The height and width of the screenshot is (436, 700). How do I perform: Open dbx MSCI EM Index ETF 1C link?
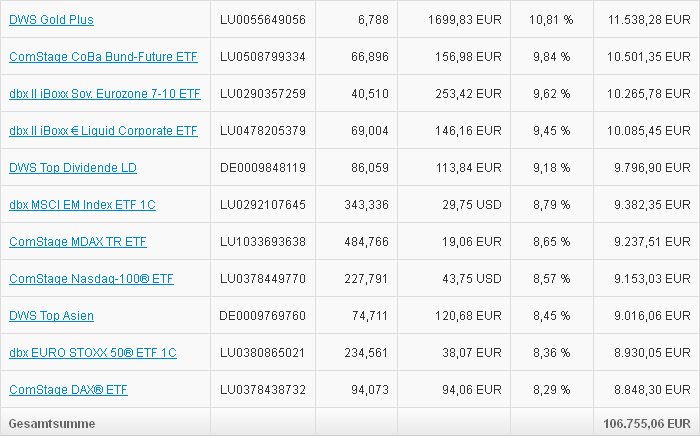[x=82, y=205]
